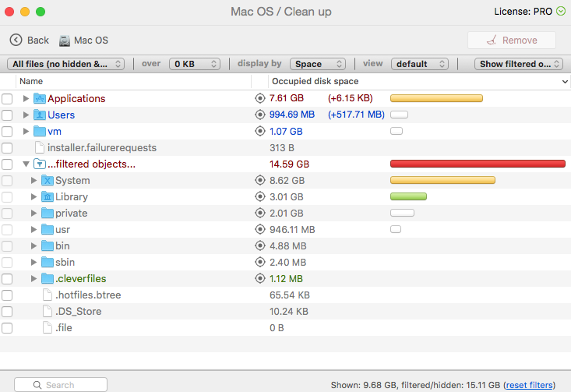Click the .file document icon
The height and width of the screenshot is (392, 571).
click(x=48, y=327)
